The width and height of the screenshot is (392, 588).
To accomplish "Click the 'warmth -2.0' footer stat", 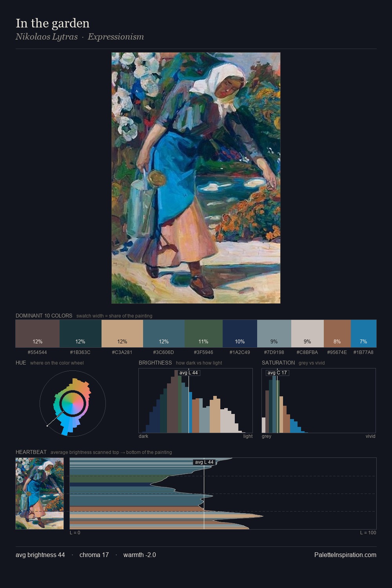I will click(x=140, y=555).
